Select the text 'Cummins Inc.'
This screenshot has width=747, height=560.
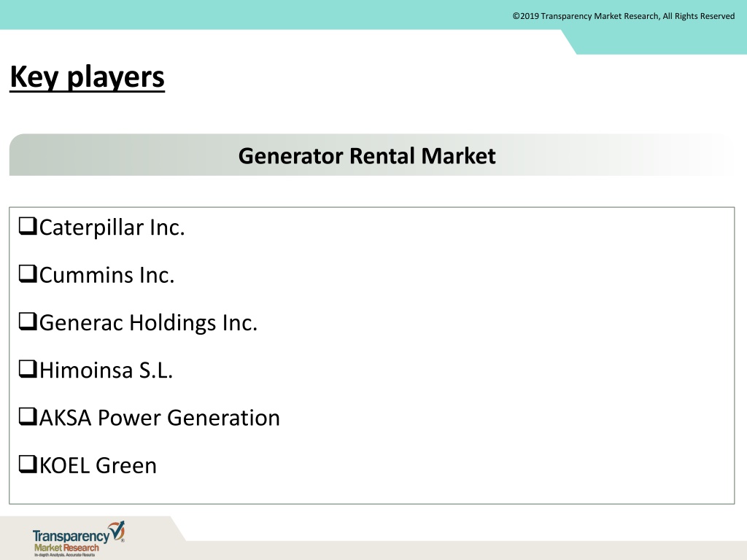[x=107, y=275]
